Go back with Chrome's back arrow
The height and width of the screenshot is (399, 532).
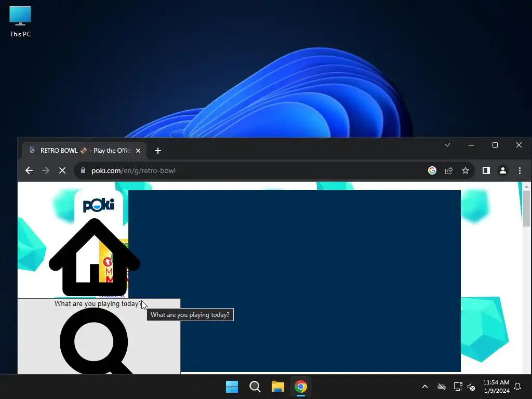29,170
